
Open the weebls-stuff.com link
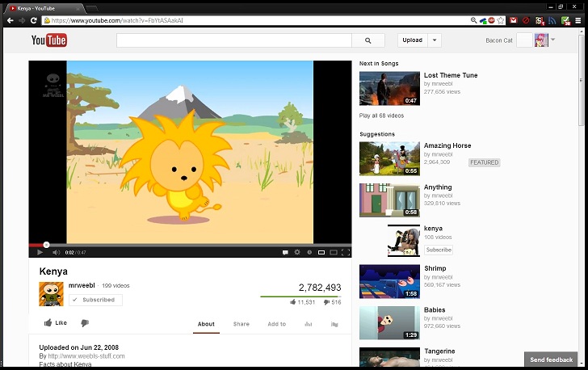pos(86,356)
